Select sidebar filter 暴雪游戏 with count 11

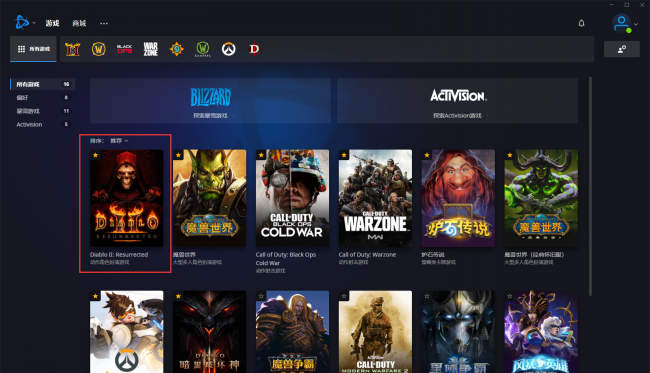coord(43,111)
